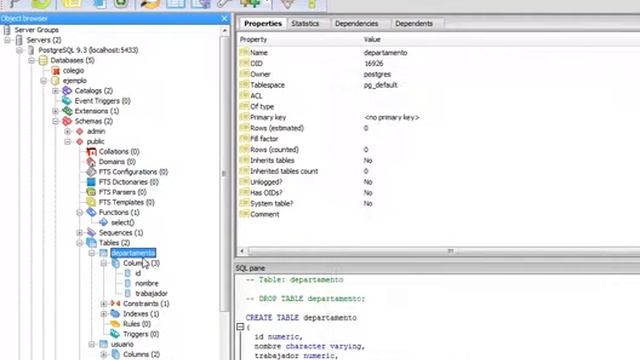Collapse the public schema node
640x360 pixels.
68,142
